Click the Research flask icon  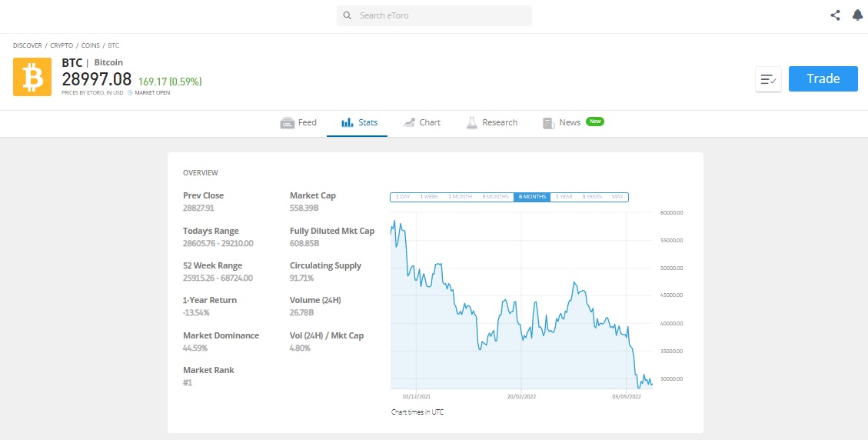pyautogui.click(x=471, y=122)
